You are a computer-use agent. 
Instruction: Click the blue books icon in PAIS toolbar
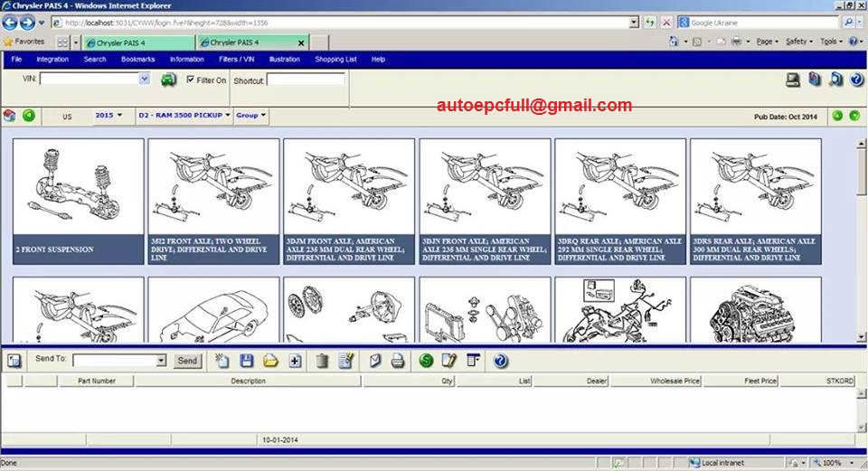point(815,80)
